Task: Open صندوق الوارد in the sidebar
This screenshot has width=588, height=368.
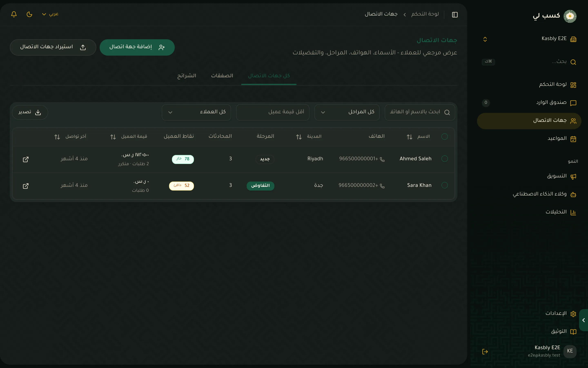Action: click(529, 103)
